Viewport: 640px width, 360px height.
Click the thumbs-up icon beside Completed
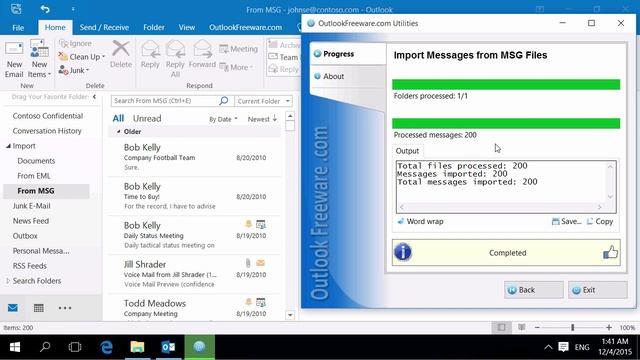tap(610, 253)
